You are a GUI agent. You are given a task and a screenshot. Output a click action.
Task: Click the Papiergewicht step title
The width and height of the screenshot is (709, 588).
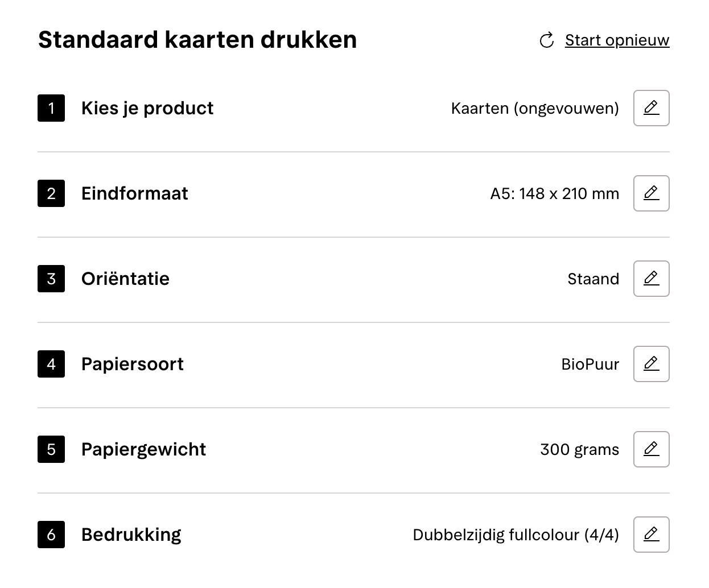point(143,449)
